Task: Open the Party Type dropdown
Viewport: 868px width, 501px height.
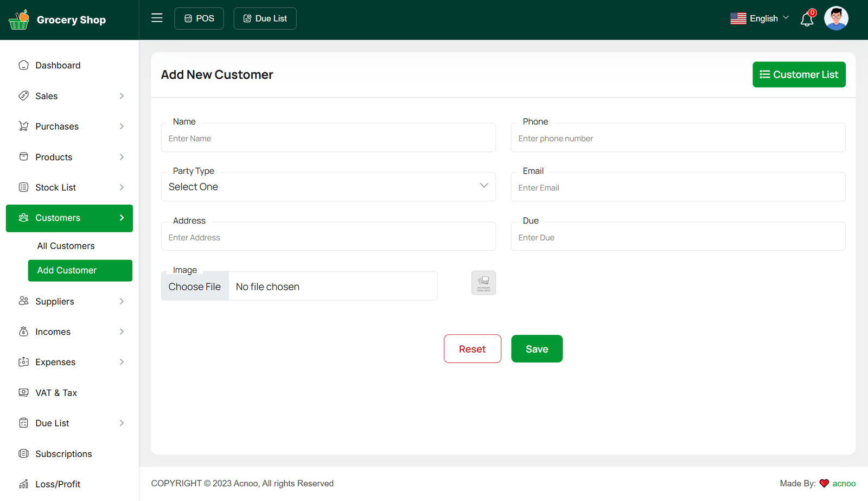Action: [x=328, y=187]
